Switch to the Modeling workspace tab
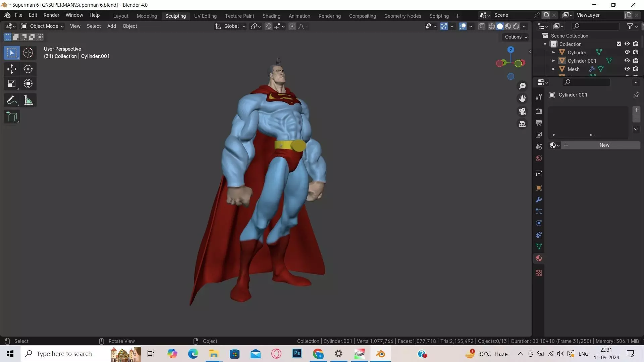 [147, 16]
